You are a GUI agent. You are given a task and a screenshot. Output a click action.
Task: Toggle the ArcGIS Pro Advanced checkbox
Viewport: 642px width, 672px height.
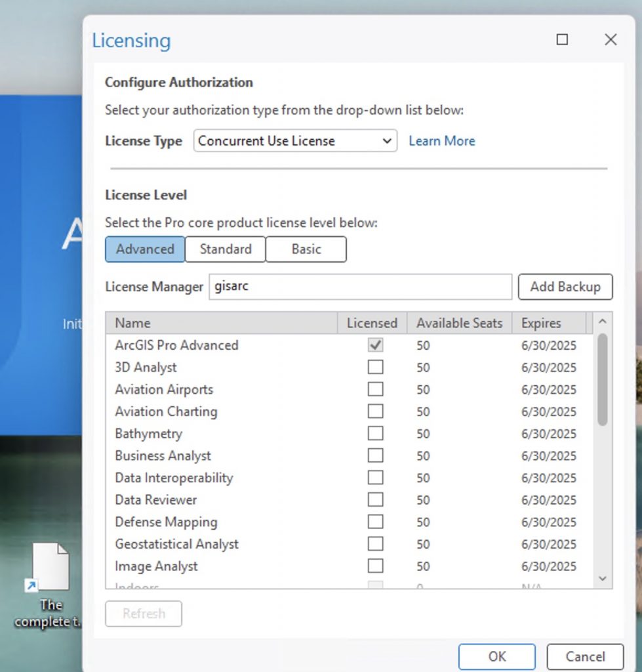click(376, 345)
